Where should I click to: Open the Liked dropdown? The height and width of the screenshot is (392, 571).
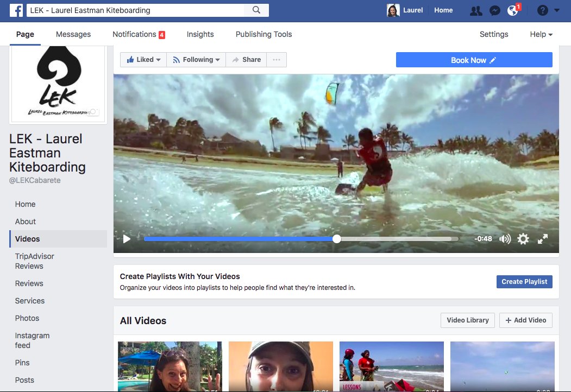[143, 60]
